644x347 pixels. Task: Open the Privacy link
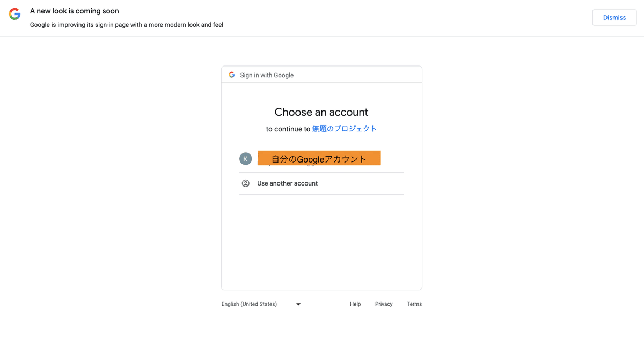pos(384,304)
